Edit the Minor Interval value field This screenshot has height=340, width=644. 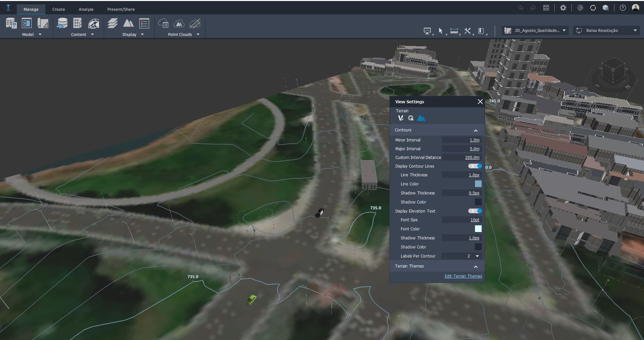pos(462,140)
